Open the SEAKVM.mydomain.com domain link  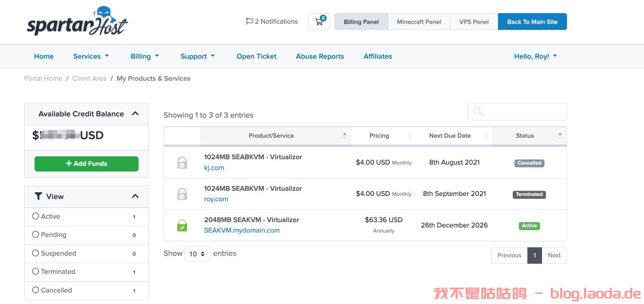[242, 231]
